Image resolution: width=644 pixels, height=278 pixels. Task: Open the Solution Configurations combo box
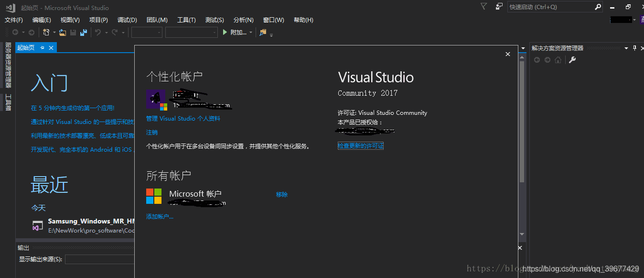coord(147,33)
